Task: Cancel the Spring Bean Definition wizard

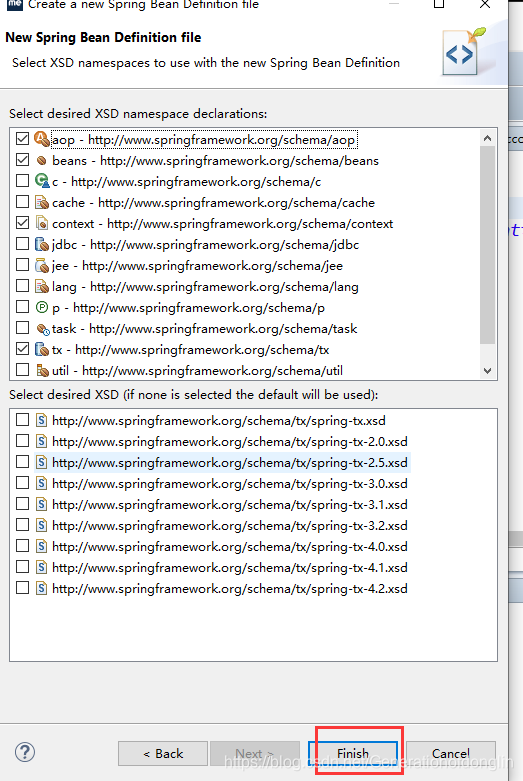Action: tap(451, 754)
